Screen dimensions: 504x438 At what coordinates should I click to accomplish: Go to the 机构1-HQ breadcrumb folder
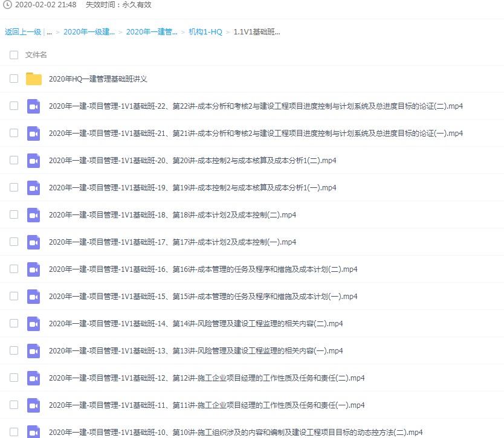[205, 32]
